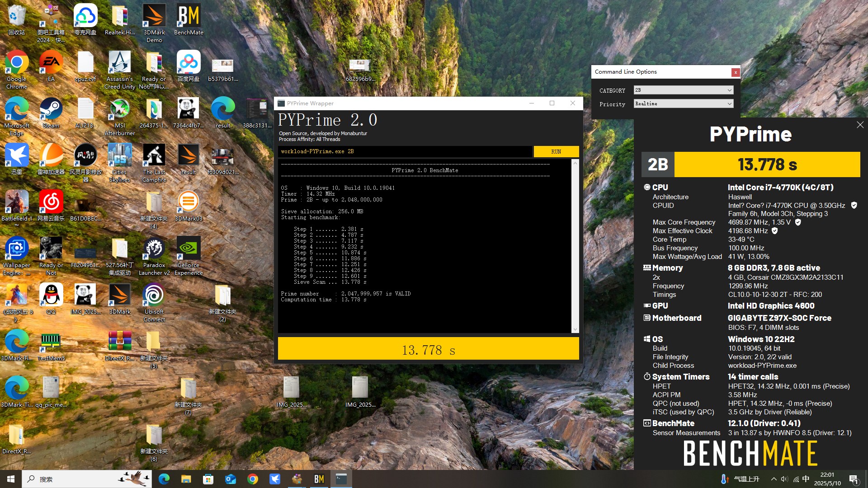Open Assassin's Creed Unity shortcut
The image size is (868, 488).
pyautogui.click(x=120, y=69)
